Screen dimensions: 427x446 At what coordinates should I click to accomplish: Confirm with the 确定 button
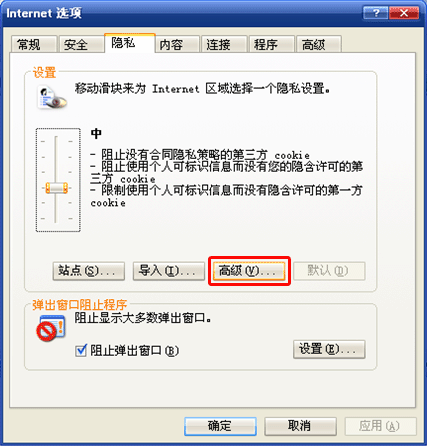click(x=220, y=426)
